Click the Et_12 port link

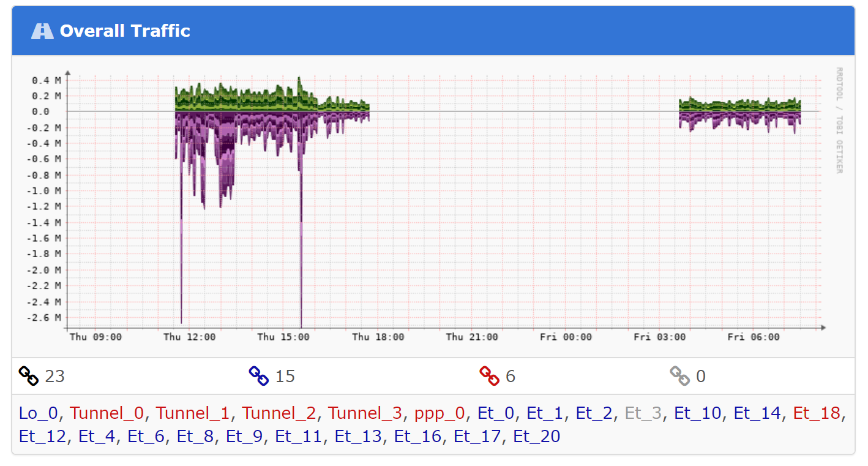click(42, 437)
